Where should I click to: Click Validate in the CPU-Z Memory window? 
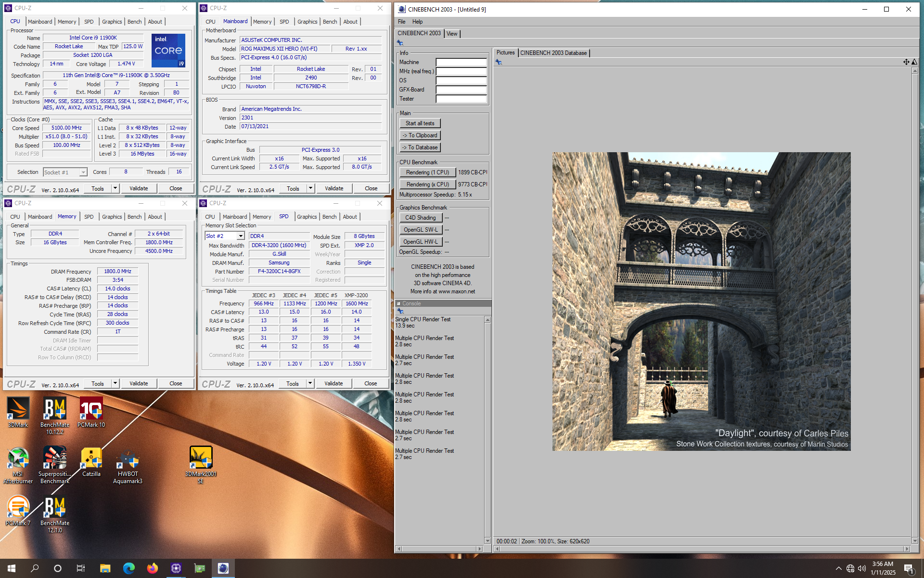tap(139, 383)
